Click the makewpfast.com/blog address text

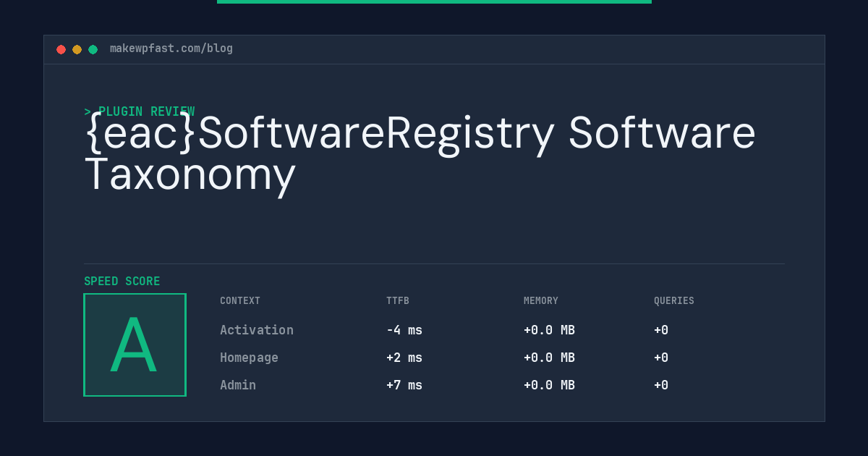171,48
